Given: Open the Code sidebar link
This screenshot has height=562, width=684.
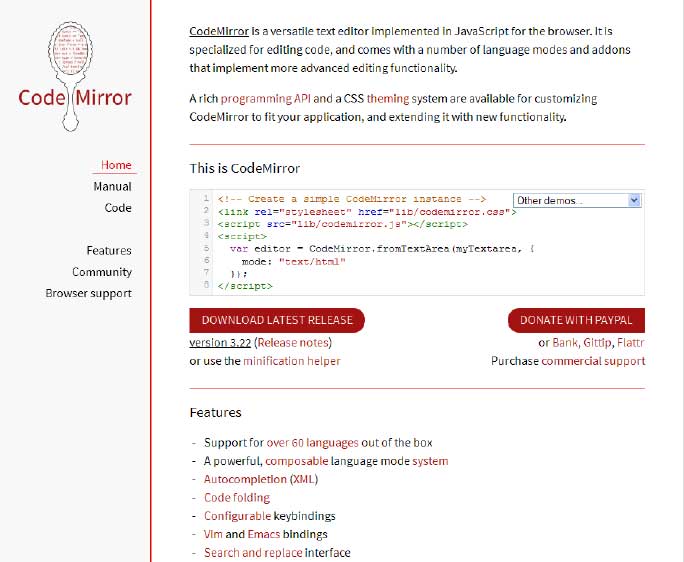Looking at the screenshot, I should tap(118, 208).
